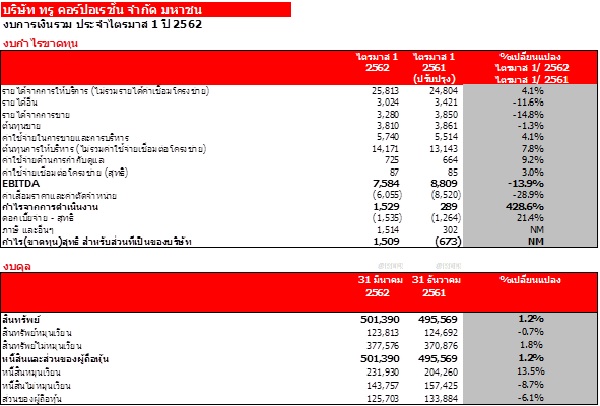Click the regulatory cost value 664
The width and height of the screenshot is (600, 406).
point(450,160)
